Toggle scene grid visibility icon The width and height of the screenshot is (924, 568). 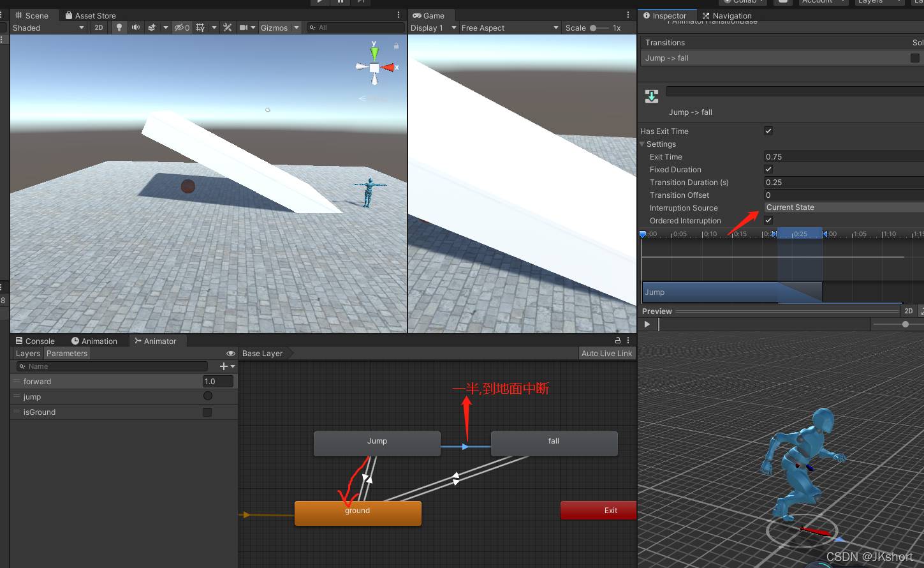pos(200,27)
